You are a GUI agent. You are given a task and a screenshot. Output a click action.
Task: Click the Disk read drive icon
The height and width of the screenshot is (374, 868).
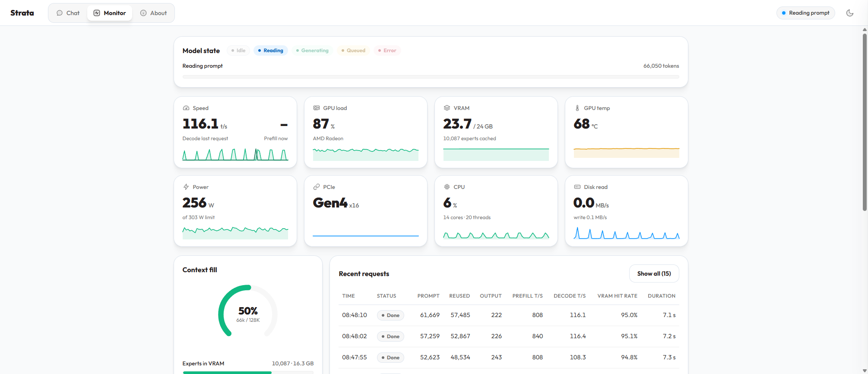tap(577, 187)
